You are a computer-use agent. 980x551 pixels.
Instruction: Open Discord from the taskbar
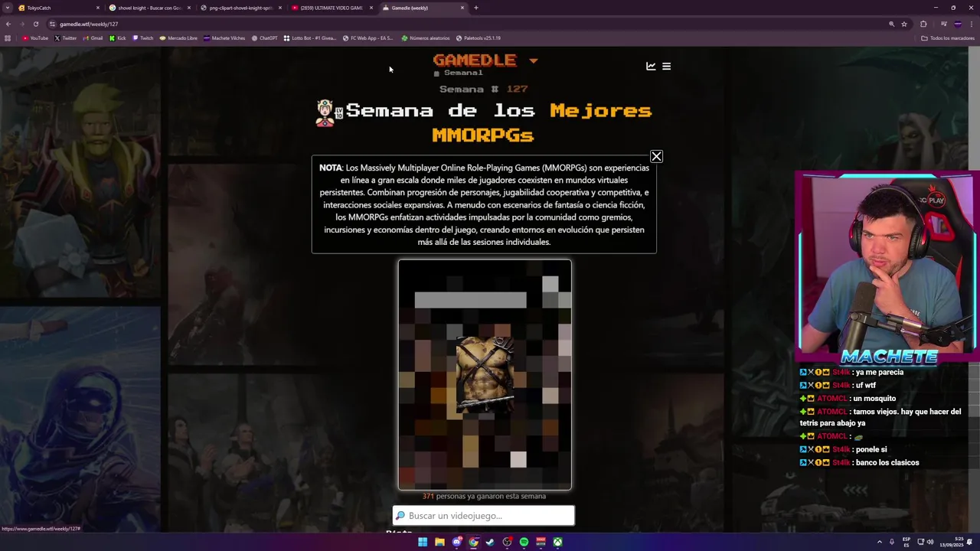coord(457,542)
